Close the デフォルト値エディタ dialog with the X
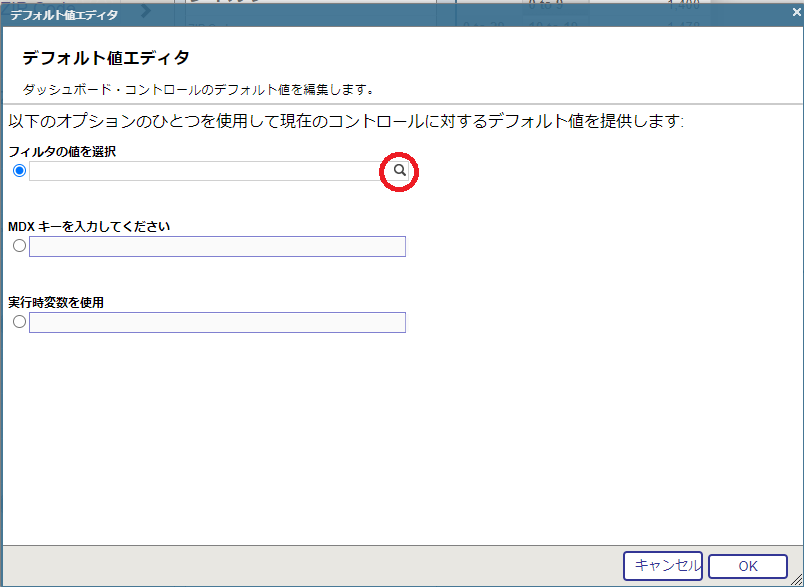Screen dimensions: 804x587 coord(794,13)
